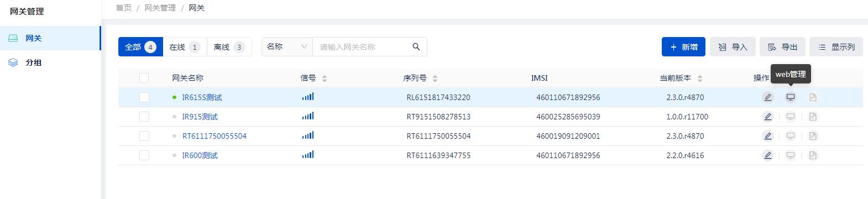Switch to the 在线 tab
Screen dimensions: 868x199
click(185, 47)
